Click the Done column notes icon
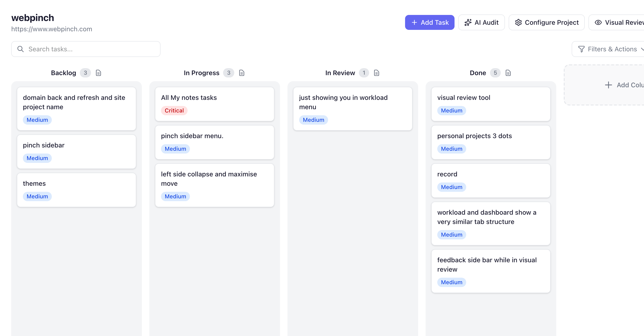Screen dimensions: 644x336 (508, 73)
